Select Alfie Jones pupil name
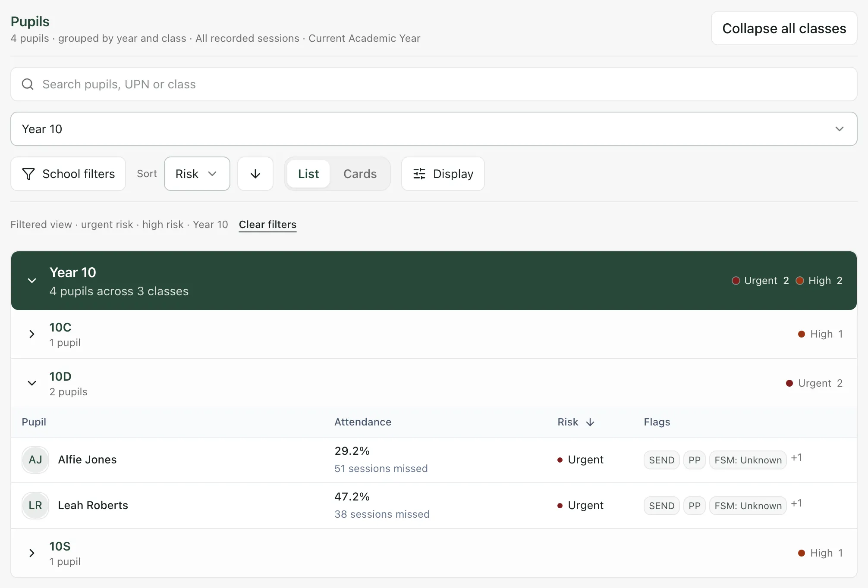Viewport: 868px width, 588px height. click(87, 460)
